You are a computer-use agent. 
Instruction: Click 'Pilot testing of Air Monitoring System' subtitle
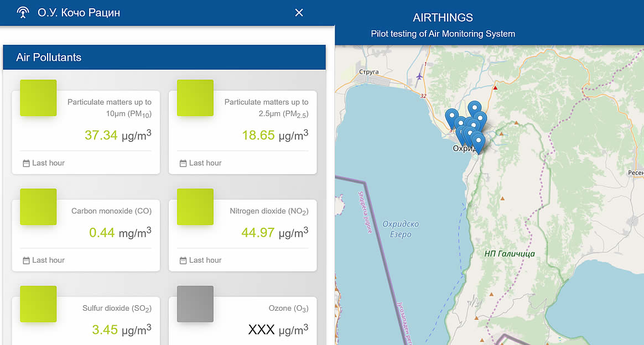[443, 34]
